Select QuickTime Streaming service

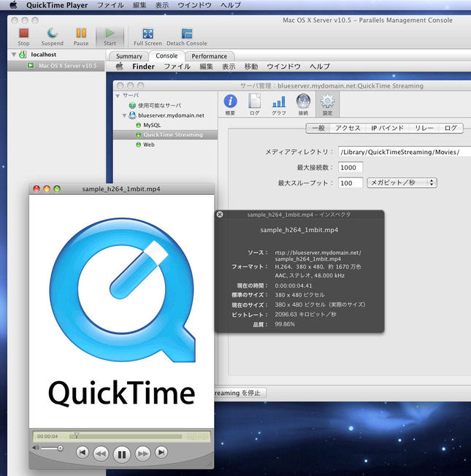coord(166,134)
